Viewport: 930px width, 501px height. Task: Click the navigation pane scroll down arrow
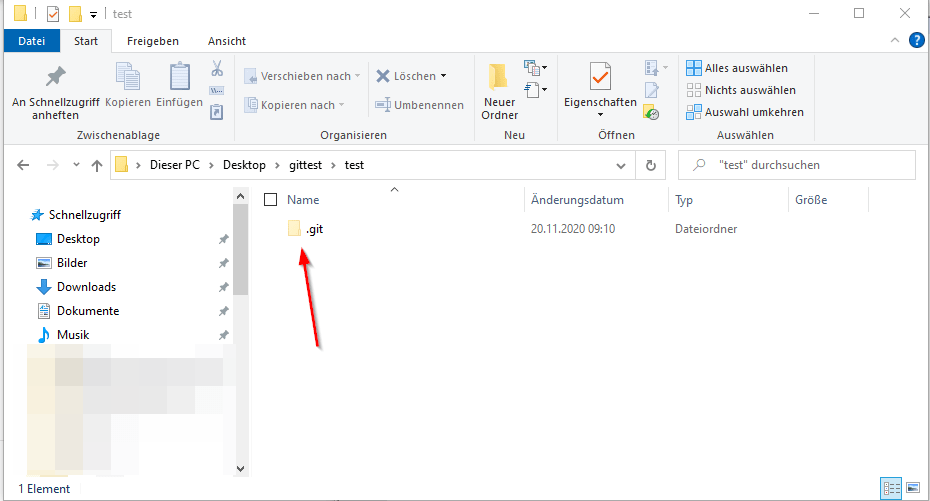point(240,468)
